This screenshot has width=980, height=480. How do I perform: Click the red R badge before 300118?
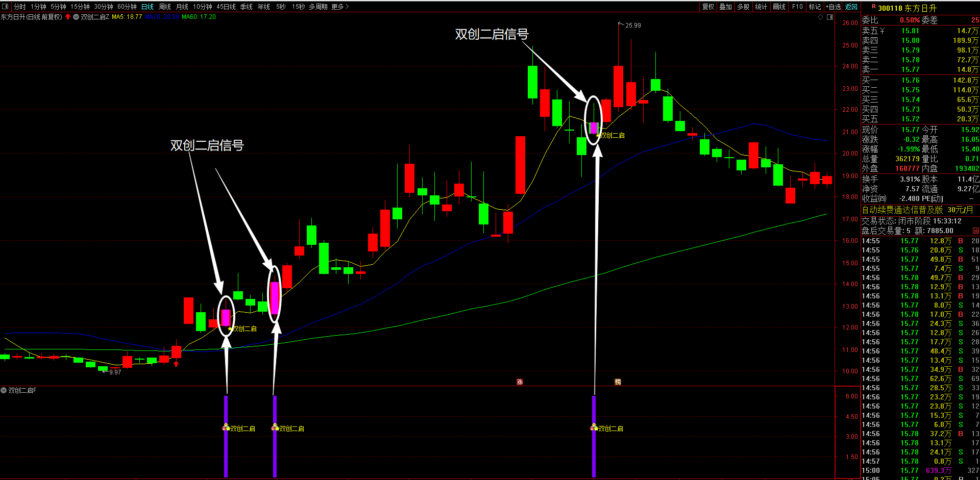(874, 7)
